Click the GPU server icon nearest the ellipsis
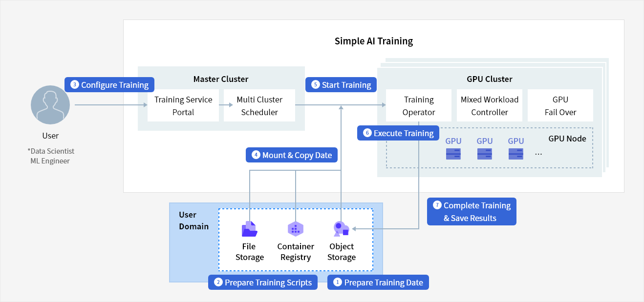 pyautogui.click(x=516, y=154)
